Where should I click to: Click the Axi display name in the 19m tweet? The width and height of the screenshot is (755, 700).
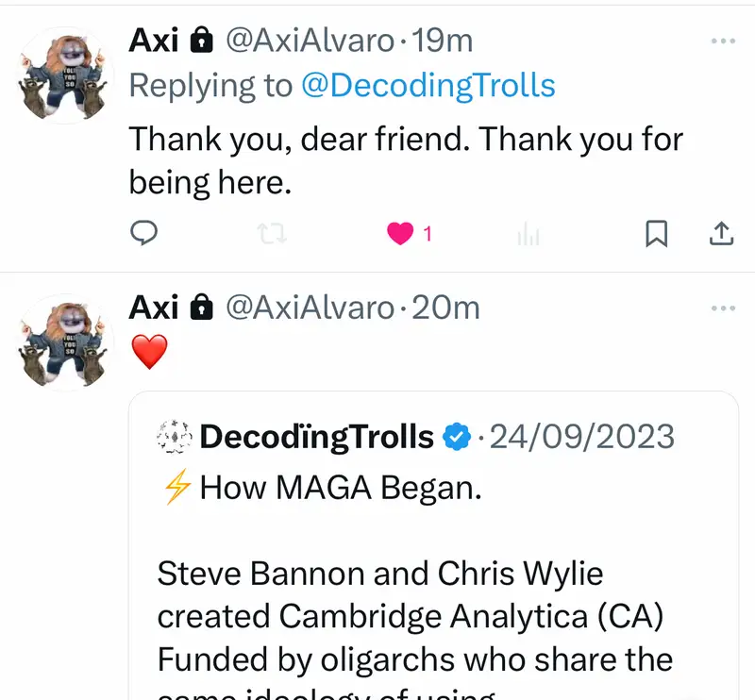(x=154, y=41)
